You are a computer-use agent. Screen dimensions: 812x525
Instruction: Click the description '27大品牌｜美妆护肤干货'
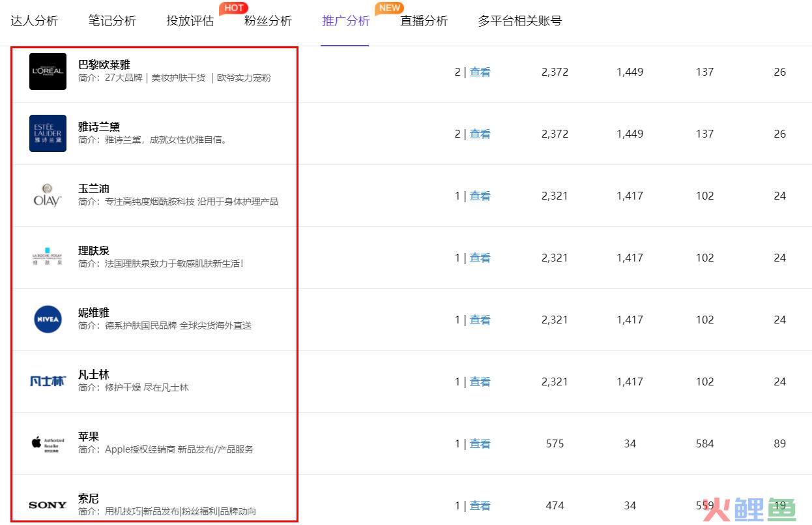pos(155,78)
